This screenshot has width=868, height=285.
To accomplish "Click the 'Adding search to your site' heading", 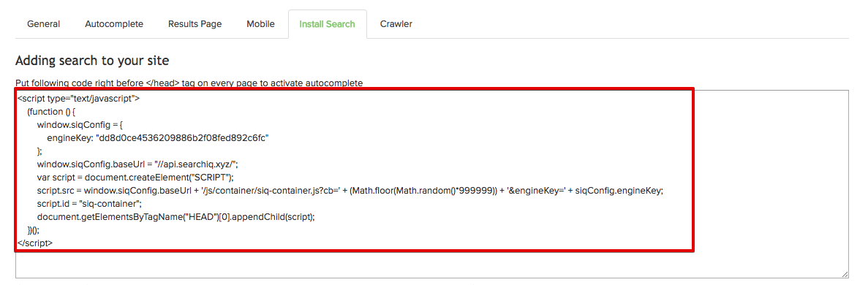I will pyautogui.click(x=92, y=61).
